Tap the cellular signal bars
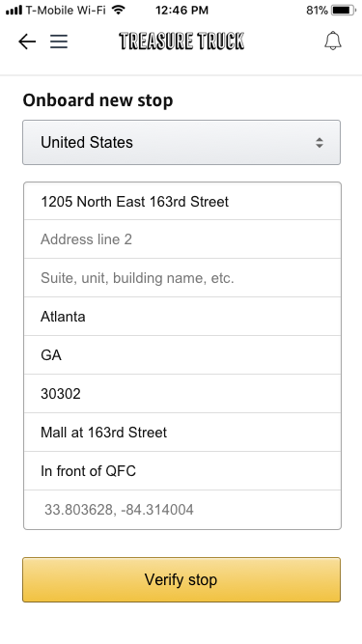 [14, 10]
